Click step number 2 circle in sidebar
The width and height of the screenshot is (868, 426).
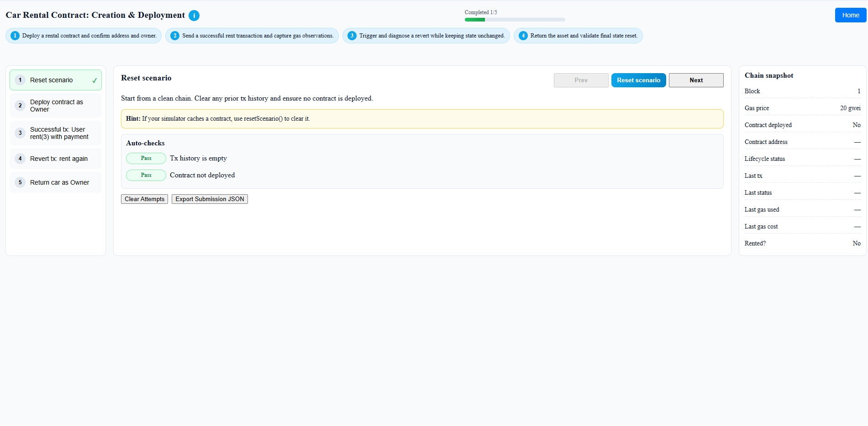[x=20, y=106]
